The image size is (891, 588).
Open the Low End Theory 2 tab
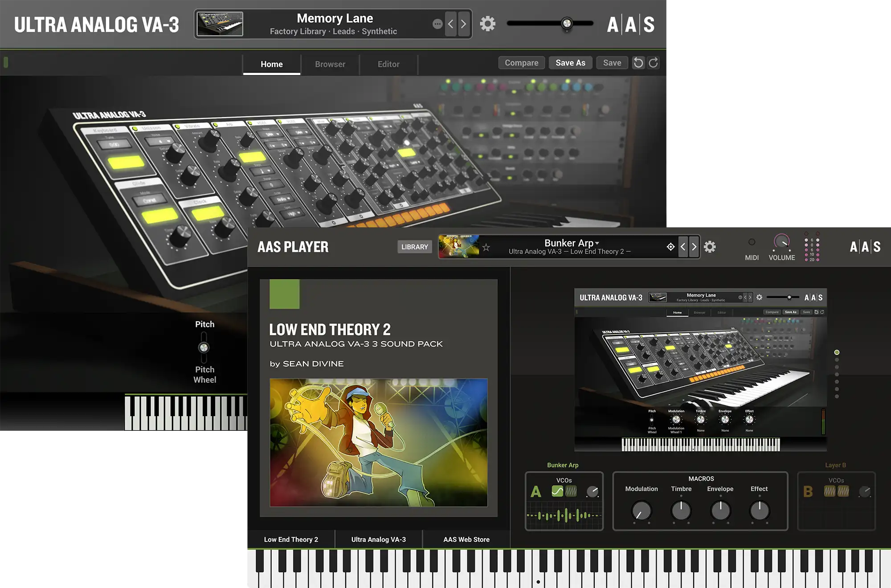[291, 539]
